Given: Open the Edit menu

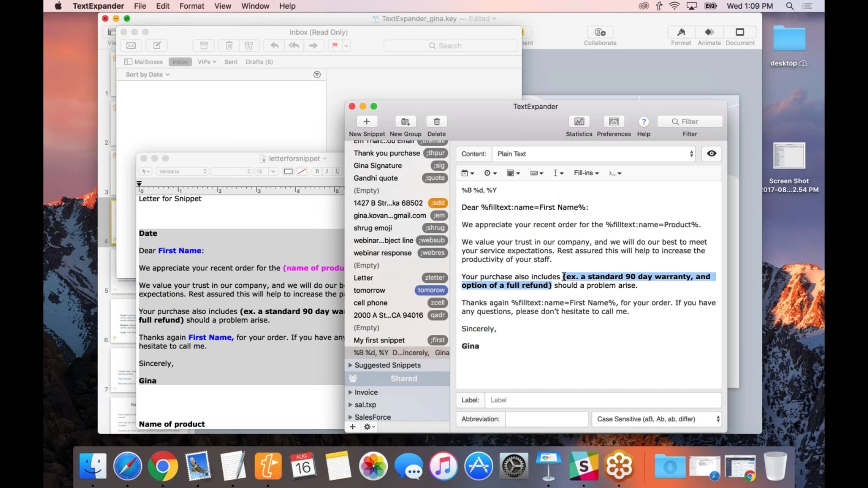Looking at the screenshot, I should [x=163, y=6].
